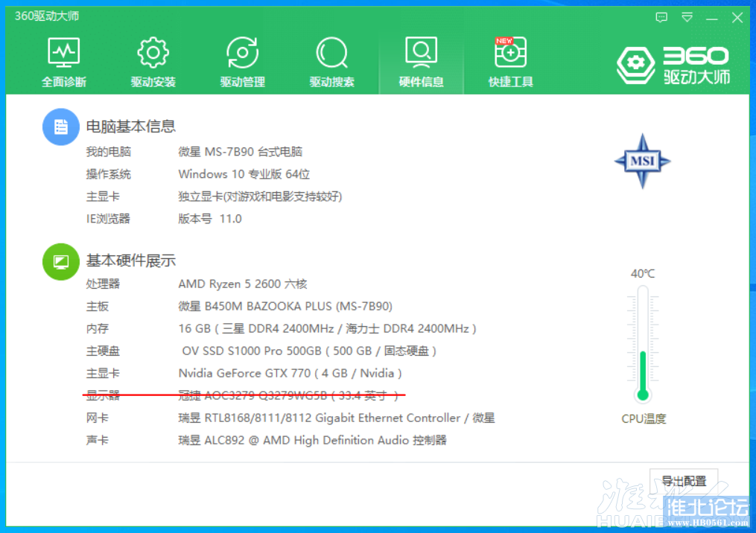This screenshot has height=533, width=756.
Task: Switch to the 全面诊断 tab label
Action: [x=63, y=82]
